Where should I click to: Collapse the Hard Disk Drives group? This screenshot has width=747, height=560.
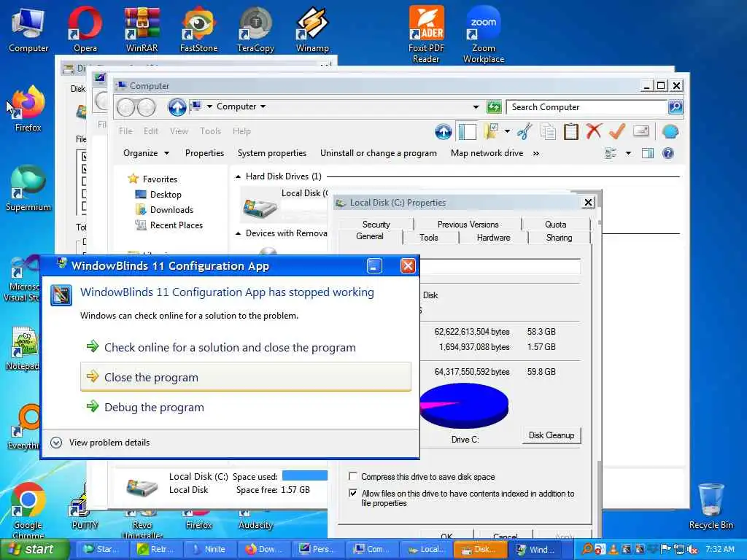(x=239, y=176)
